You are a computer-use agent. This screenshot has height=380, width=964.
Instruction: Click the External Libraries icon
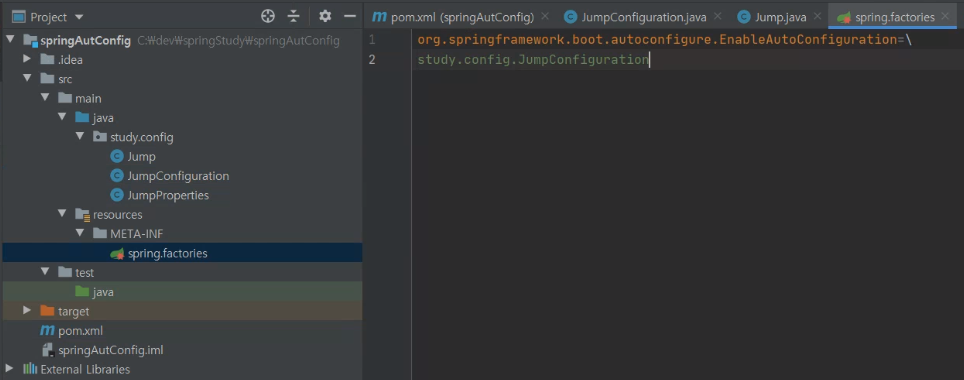pos(30,369)
